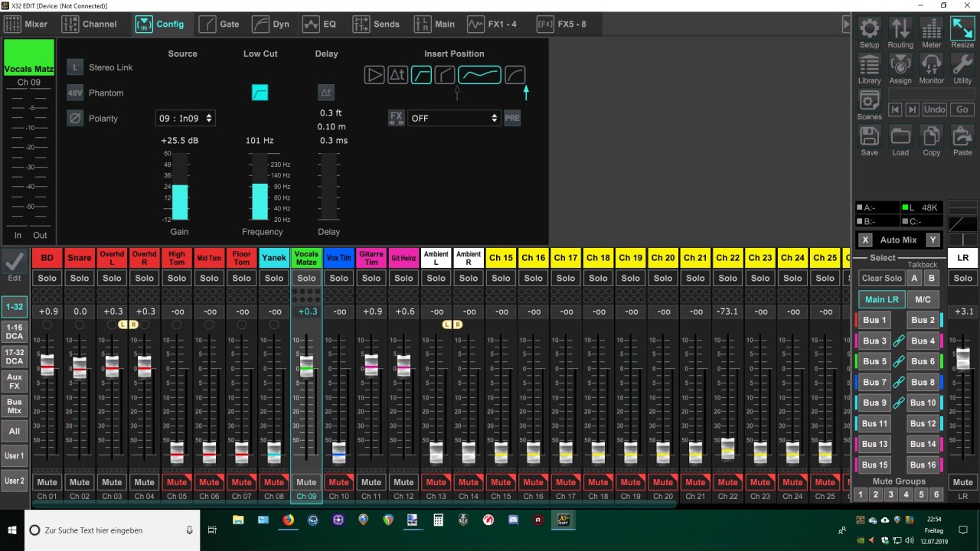980x551 pixels.
Task: Click the LR main fader
Action: point(962,360)
